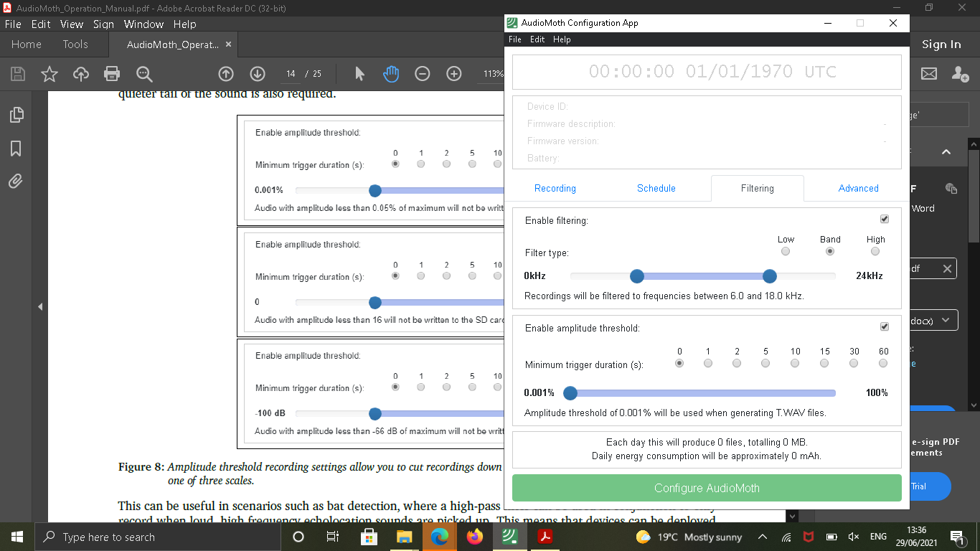The width and height of the screenshot is (980, 551).
Task: Open the Acrobat zoom level dropdown
Action: point(494,74)
